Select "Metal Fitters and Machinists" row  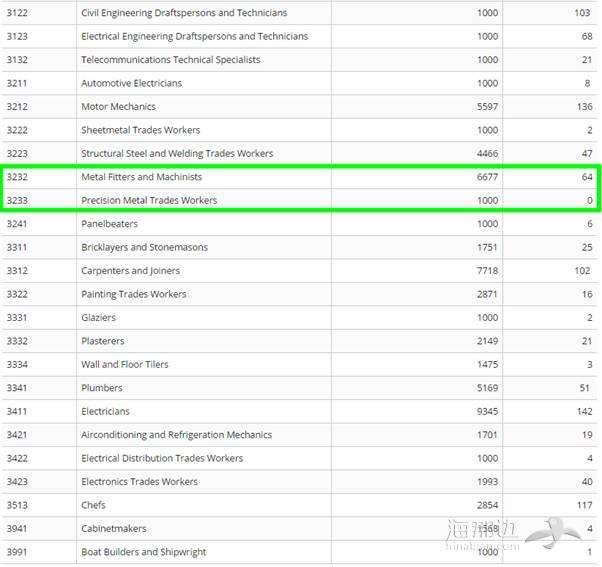pyautogui.click(x=142, y=177)
